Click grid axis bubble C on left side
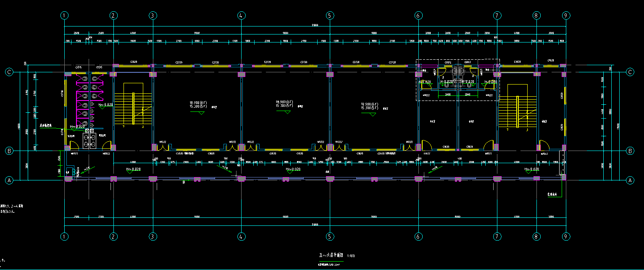 tap(9, 72)
